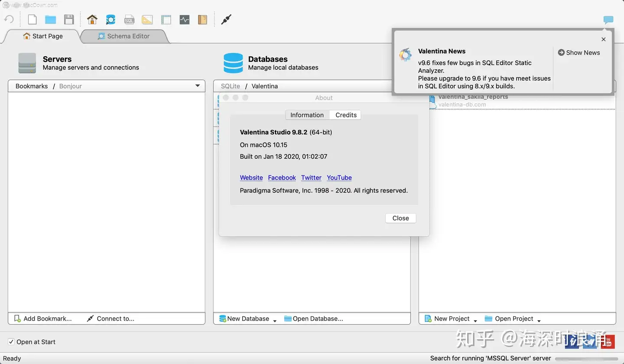Viewport: 624px width, 364px height.
Task: Click the 'Built on Jan 18 2020' text
Action: 283,156
